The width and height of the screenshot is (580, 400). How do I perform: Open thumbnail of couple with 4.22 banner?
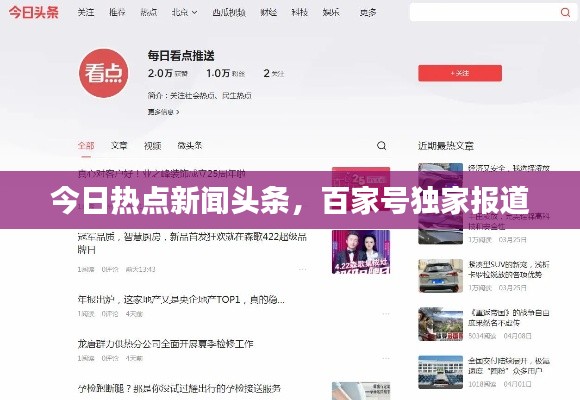[x=361, y=252]
